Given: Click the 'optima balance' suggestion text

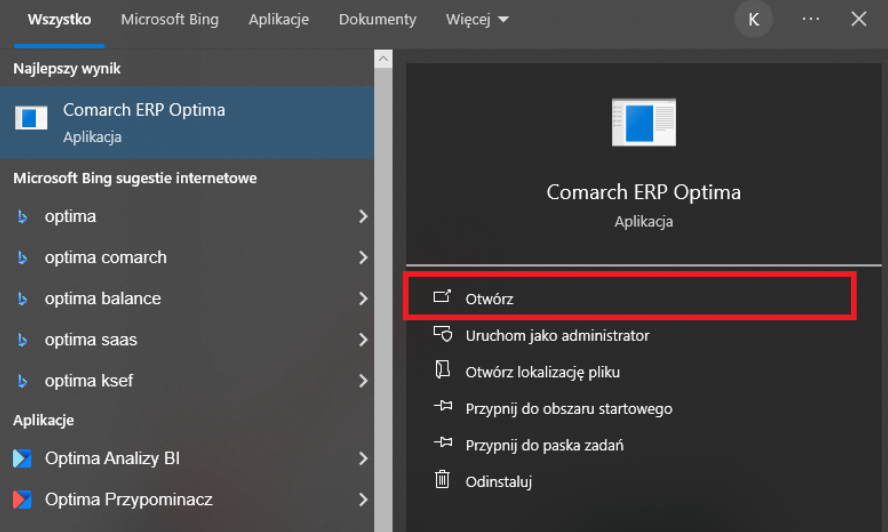Looking at the screenshot, I should (103, 299).
